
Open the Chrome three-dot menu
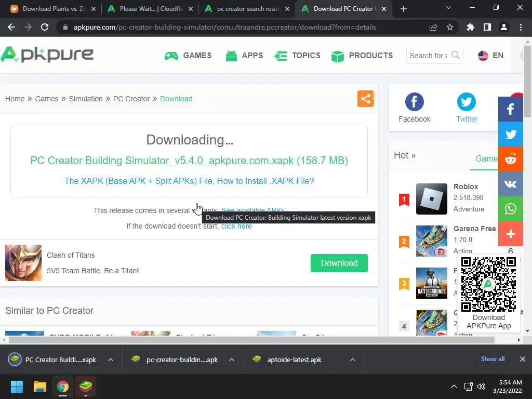coord(521,27)
